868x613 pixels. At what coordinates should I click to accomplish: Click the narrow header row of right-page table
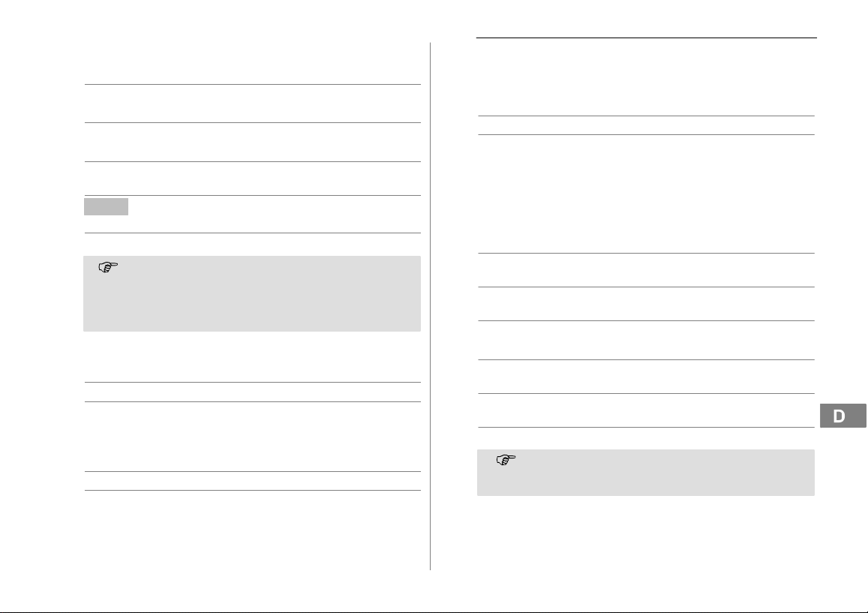click(x=646, y=125)
